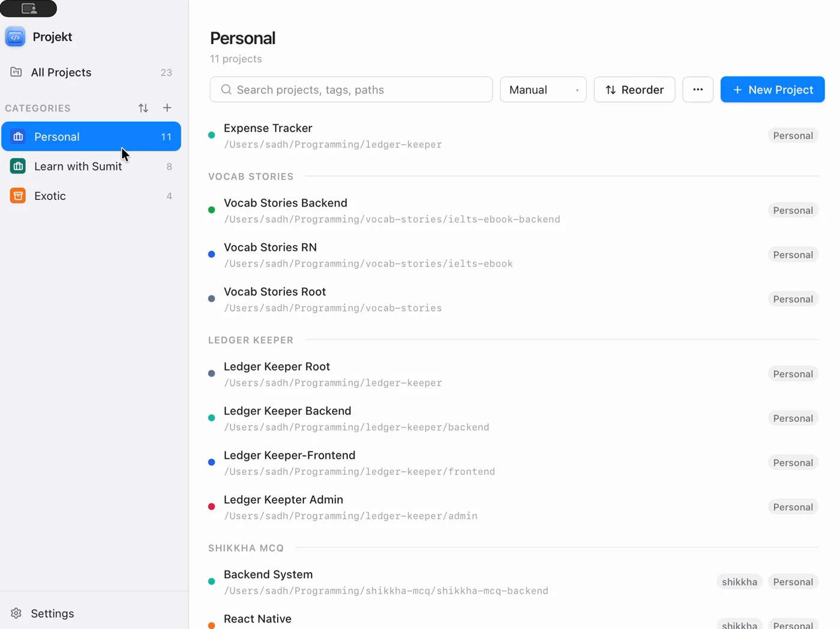Open the Ledger Keeper-Frontend project
Viewport: 840px width, 629px height.
point(513,463)
